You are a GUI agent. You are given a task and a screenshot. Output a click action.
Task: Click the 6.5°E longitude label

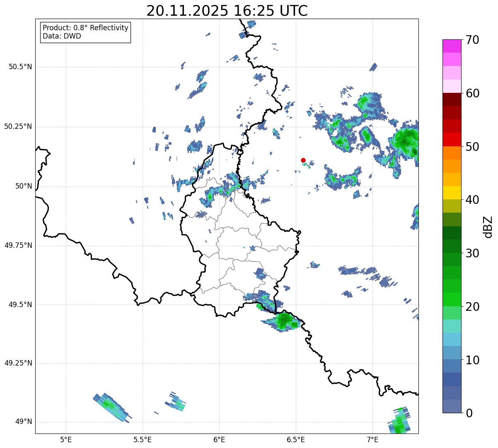click(x=296, y=439)
